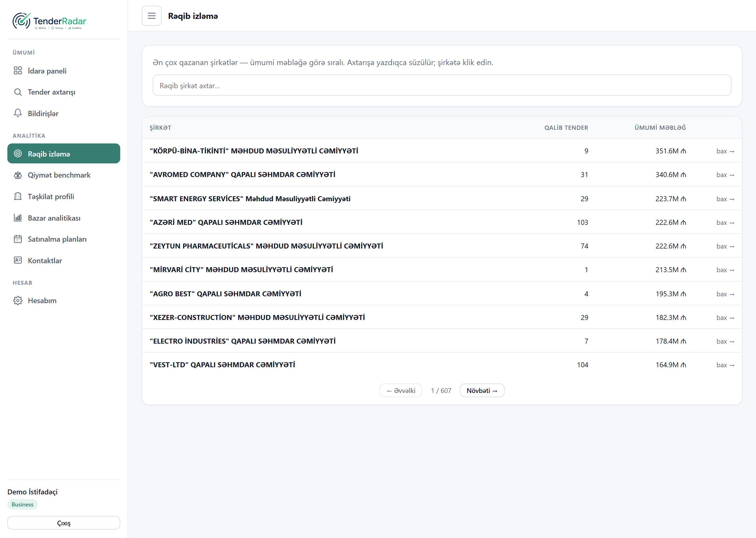Navigate to Təşkilat profili
The image size is (756, 538).
click(x=64, y=197)
